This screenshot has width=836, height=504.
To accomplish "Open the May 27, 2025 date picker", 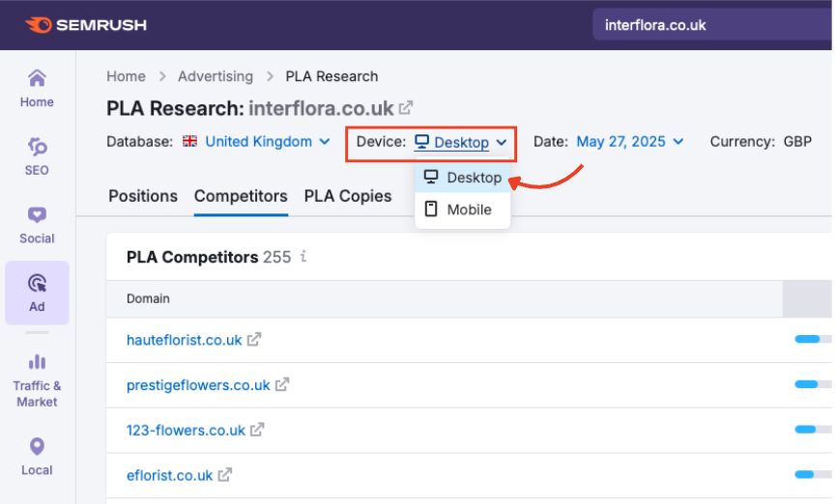I will pos(629,142).
